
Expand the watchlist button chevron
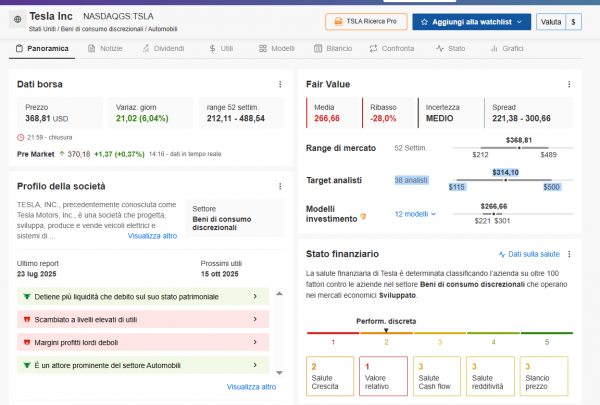pos(519,22)
